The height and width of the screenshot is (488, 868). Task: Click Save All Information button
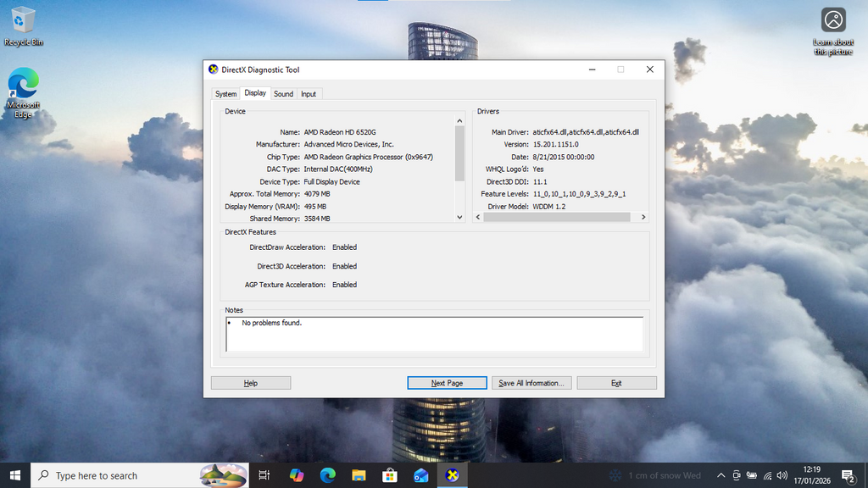click(531, 383)
